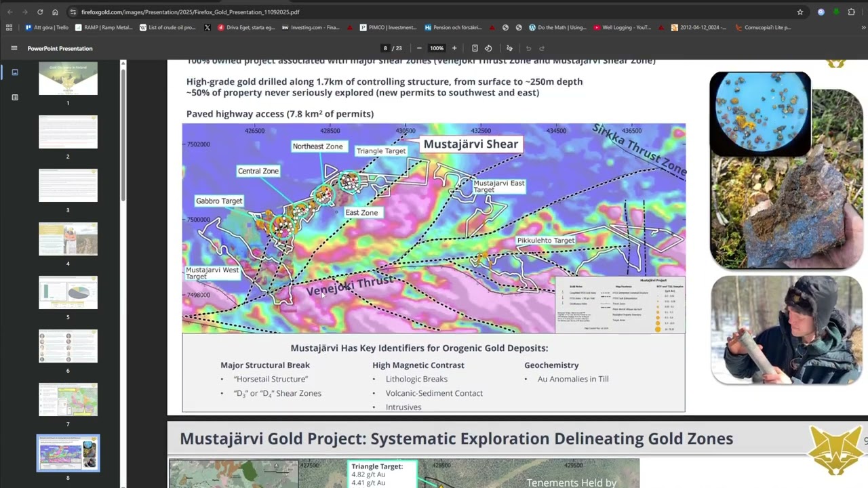The image size is (868, 488).
Task: Open the apps grid on bookmarks bar
Action: [9, 28]
